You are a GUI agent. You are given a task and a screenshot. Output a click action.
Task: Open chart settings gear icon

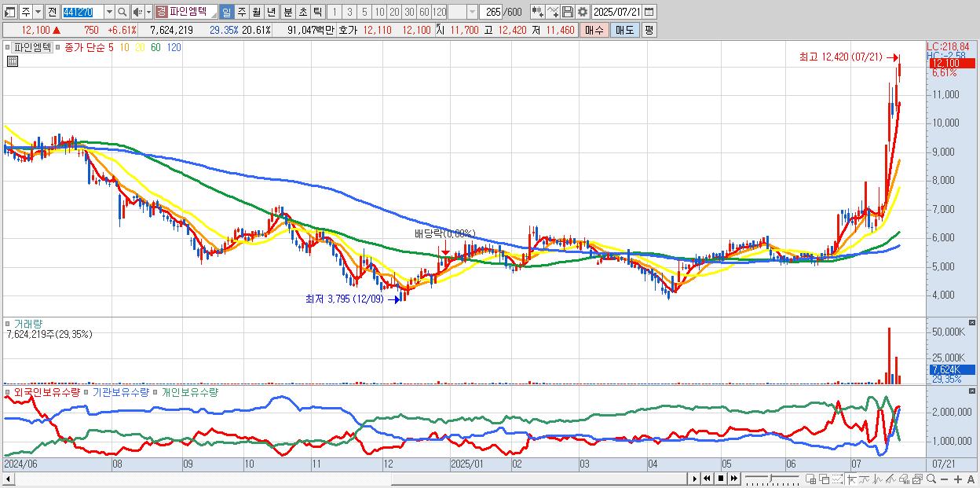pos(582,12)
